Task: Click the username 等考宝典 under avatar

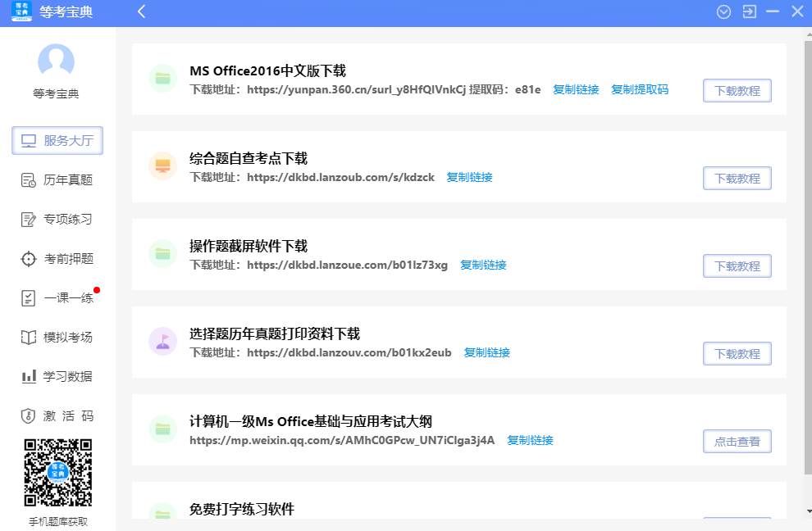Action: 56,93
